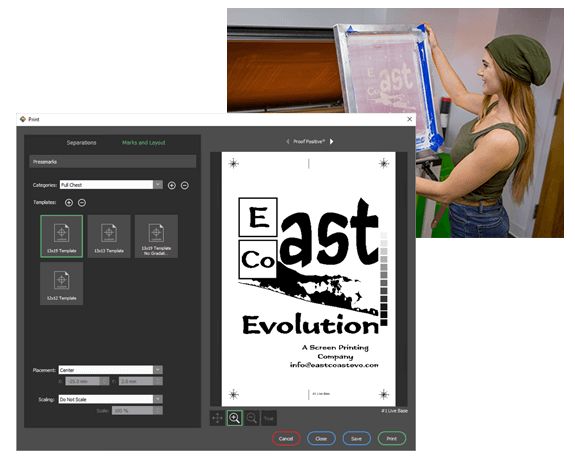Open the Scaling dropdown set to Do Not Scale
Image resolution: width=575 pixels, height=460 pixels.
[x=110, y=399]
